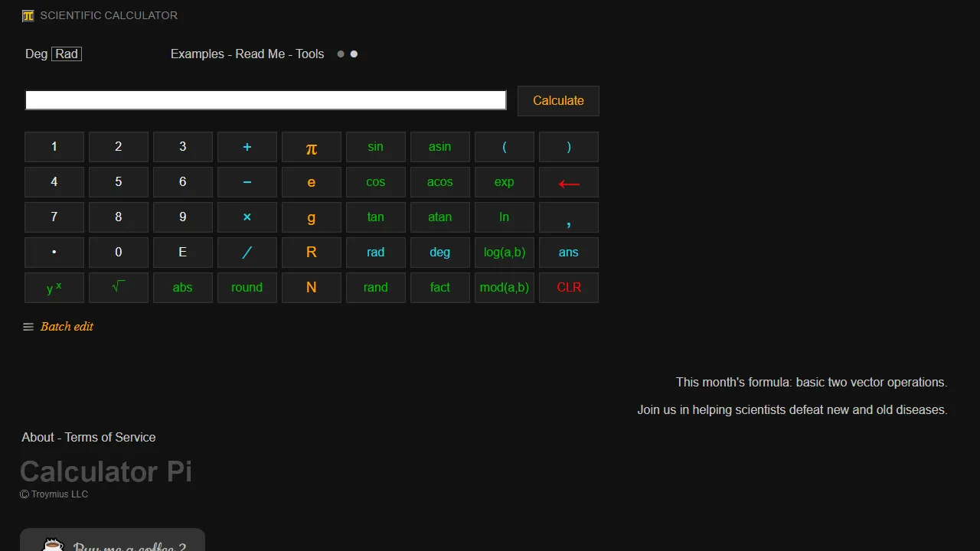Screen dimensions: 980x551
Task: Click inside the expression input field
Action: 266,99
